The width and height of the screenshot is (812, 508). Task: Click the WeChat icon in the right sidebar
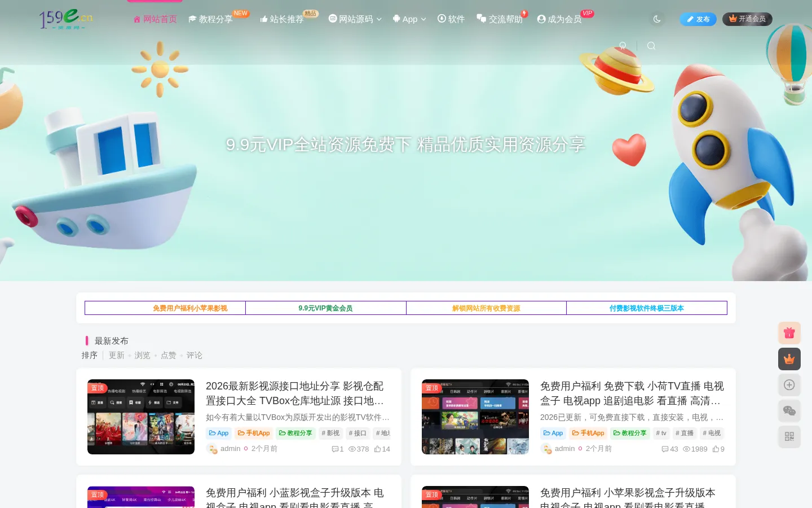789,411
